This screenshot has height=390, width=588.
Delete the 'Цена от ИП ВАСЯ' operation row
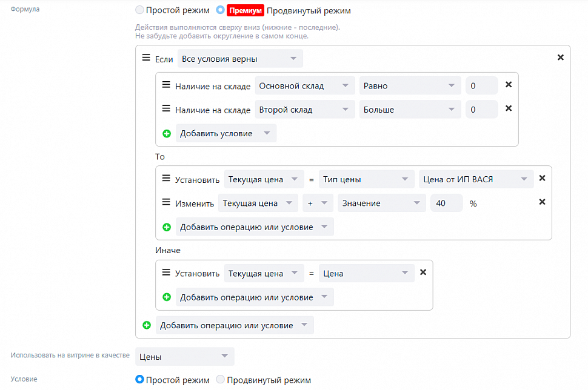[543, 178]
